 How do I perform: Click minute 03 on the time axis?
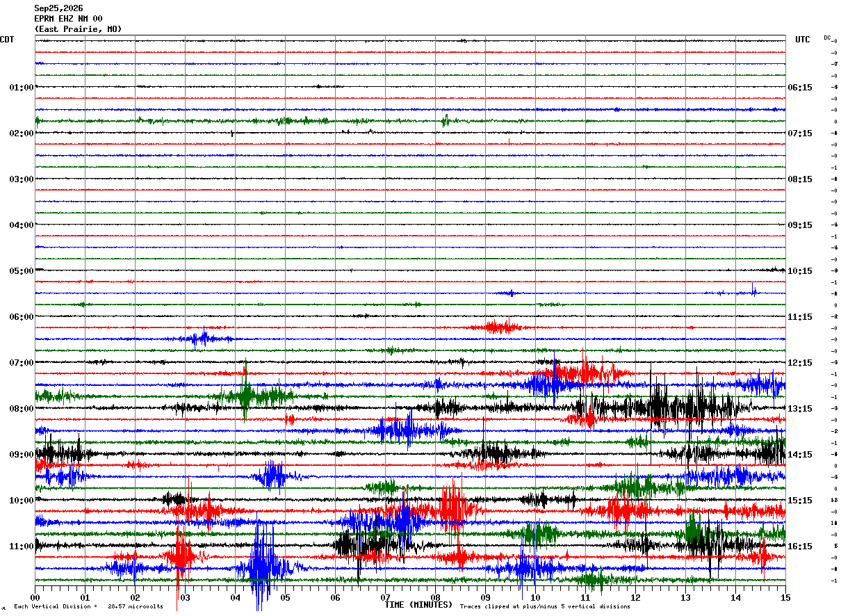(185, 597)
